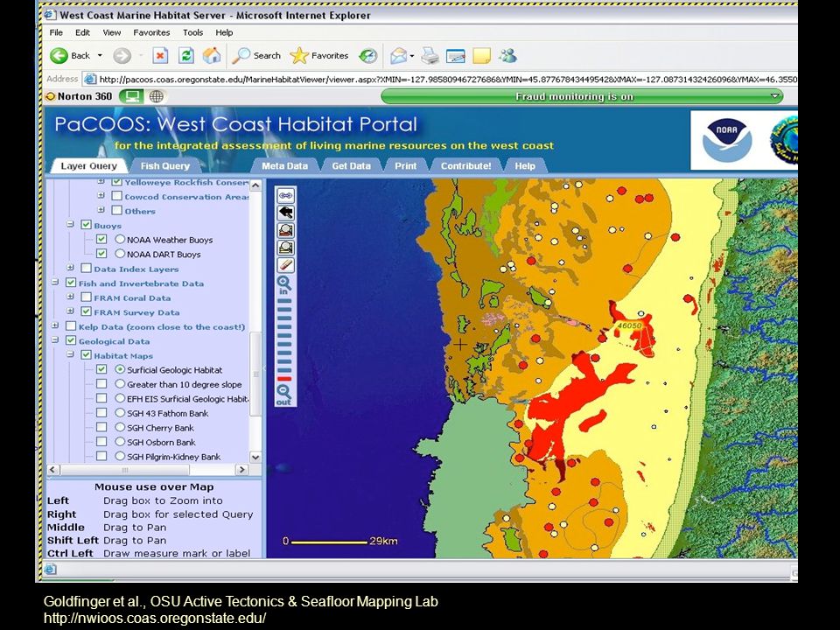The image size is (840, 630).
Task: Select the Layer Query tab
Action: pos(88,166)
